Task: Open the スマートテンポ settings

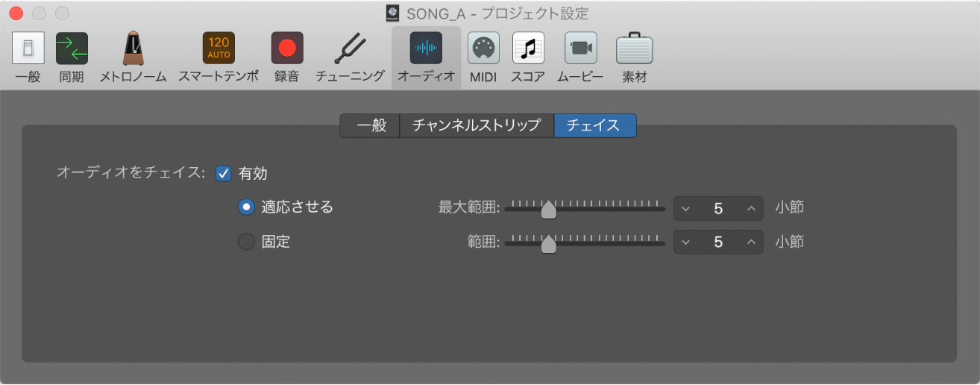Action: (x=219, y=57)
